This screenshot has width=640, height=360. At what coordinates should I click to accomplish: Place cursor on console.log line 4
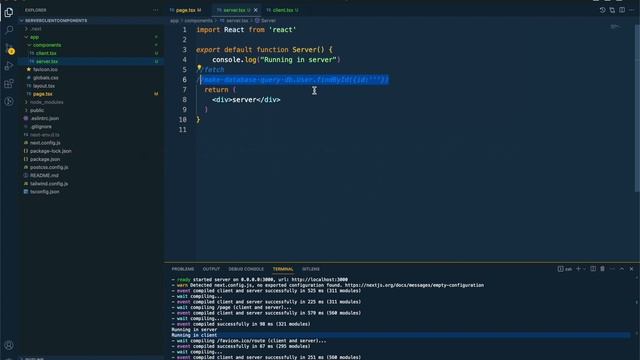point(276,60)
